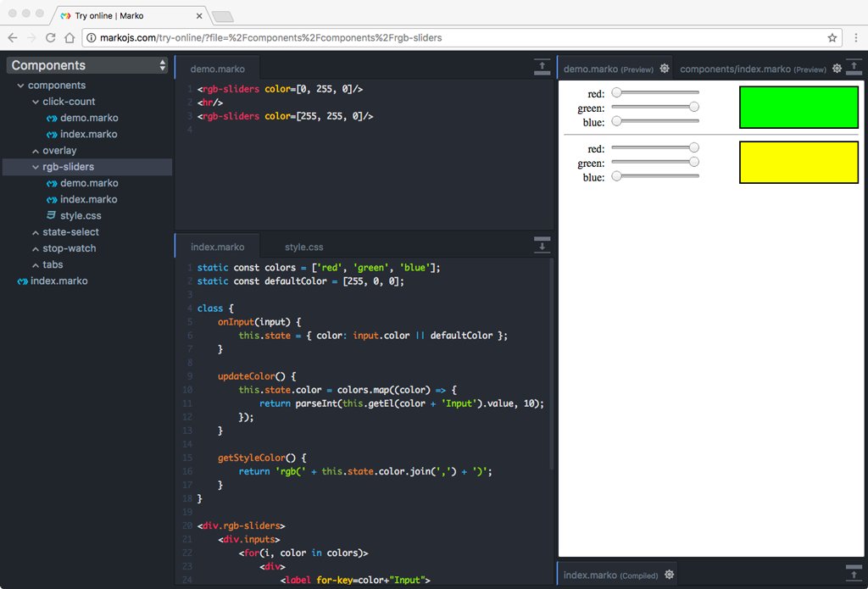Expand the compiled output pane with the arrow icon
The image size is (868, 589).
point(854,573)
